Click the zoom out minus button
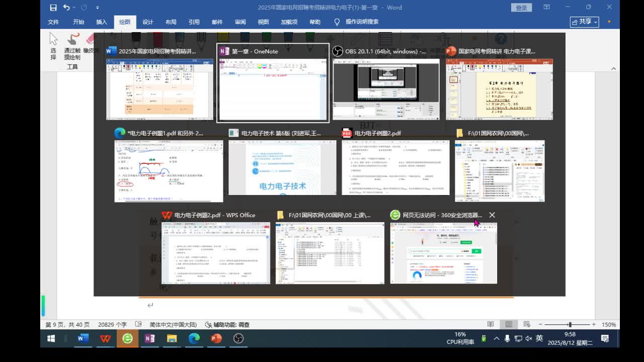The image size is (644, 362). (540, 324)
